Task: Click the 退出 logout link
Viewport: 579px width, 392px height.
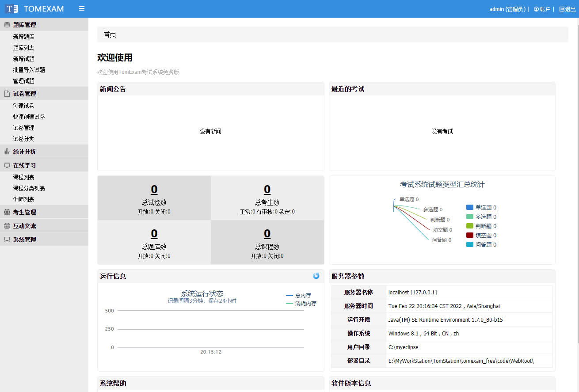Action: pyautogui.click(x=568, y=9)
